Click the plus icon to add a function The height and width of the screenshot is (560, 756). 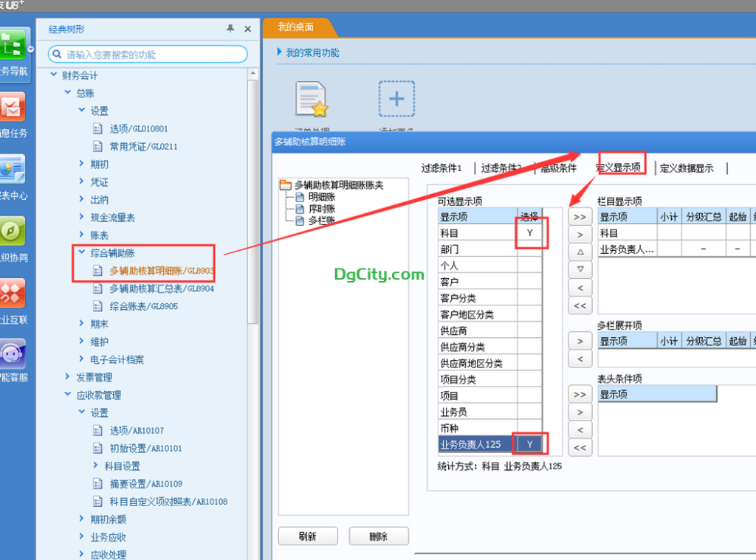click(396, 99)
